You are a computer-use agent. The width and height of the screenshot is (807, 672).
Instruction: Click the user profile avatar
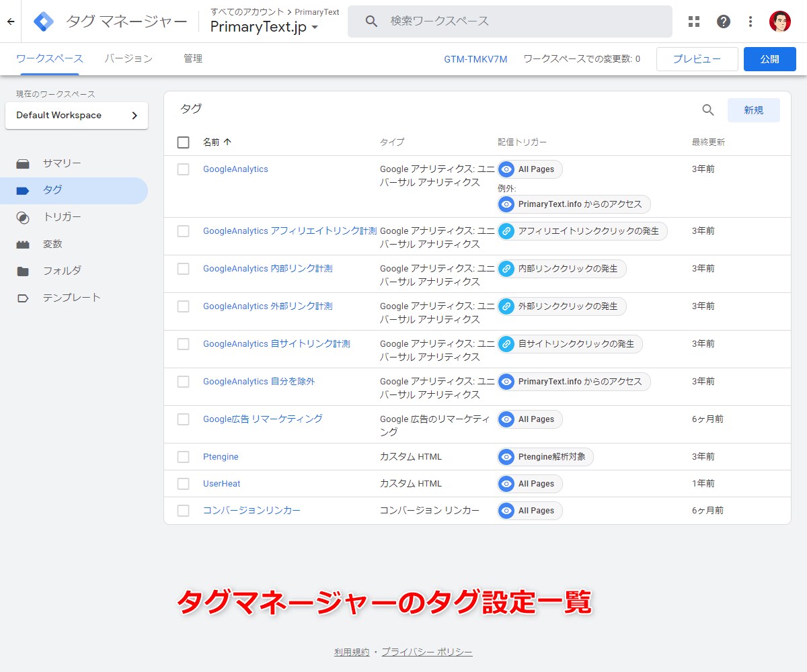[x=780, y=22]
